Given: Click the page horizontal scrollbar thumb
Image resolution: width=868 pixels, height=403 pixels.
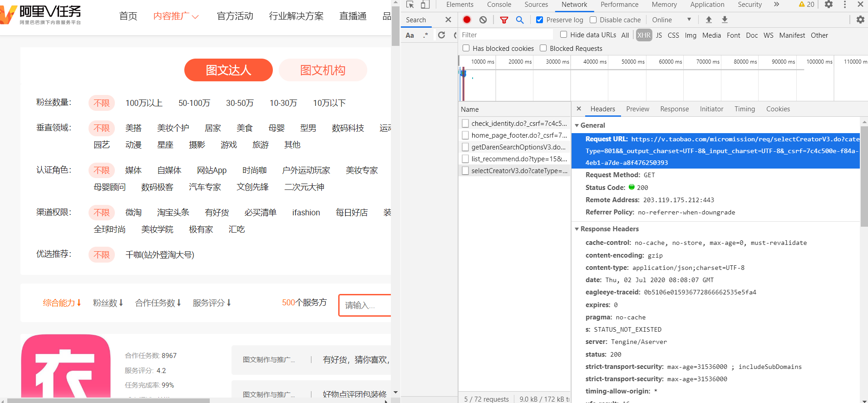Looking at the screenshot, I should click(x=109, y=401).
